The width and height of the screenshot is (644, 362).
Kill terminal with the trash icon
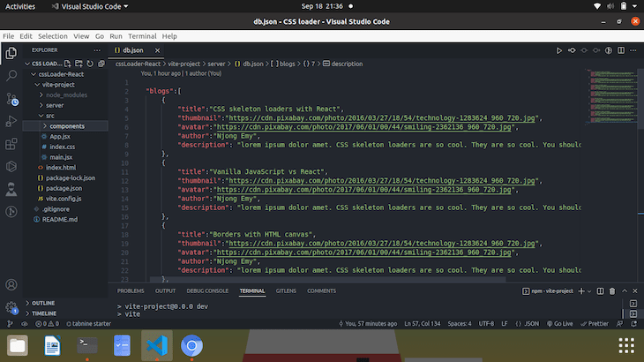click(x=612, y=290)
